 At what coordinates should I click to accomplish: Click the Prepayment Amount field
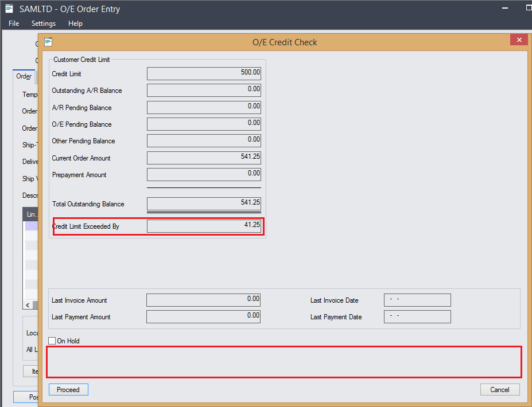(x=204, y=174)
